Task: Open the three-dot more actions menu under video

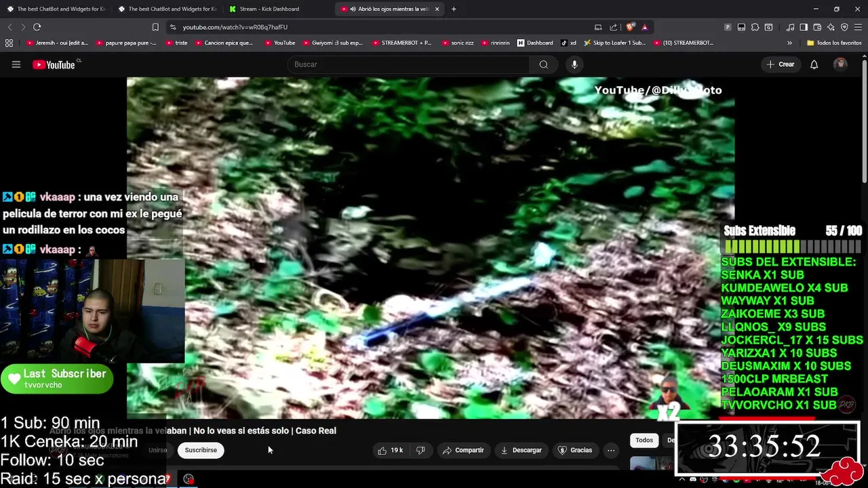Action: tap(611, 450)
